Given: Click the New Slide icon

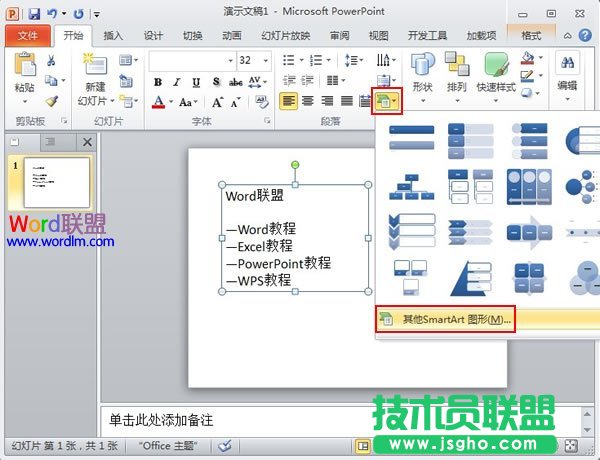Looking at the screenshot, I should (x=95, y=64).
